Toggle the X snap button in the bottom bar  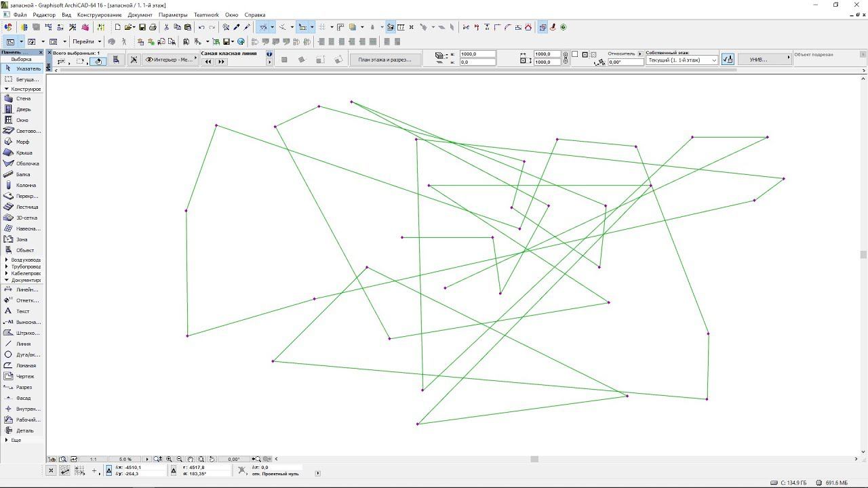pos(51,470)
